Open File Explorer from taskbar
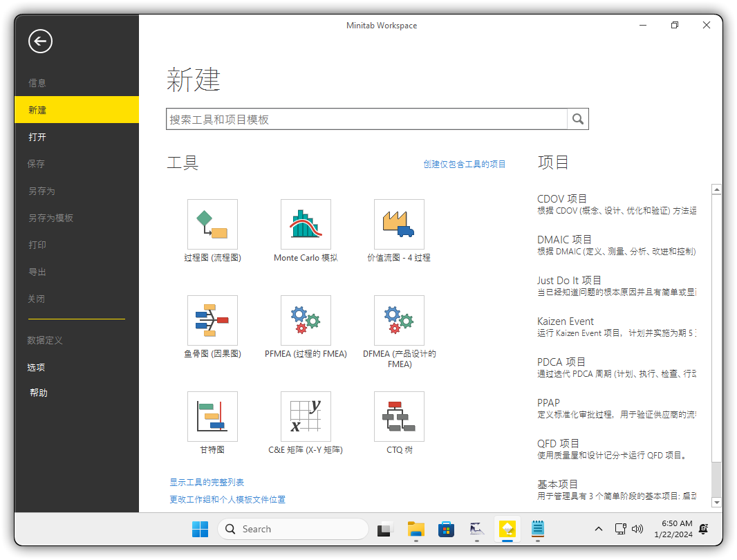Viewport: 737px width, 560px height. pos(416,529)
